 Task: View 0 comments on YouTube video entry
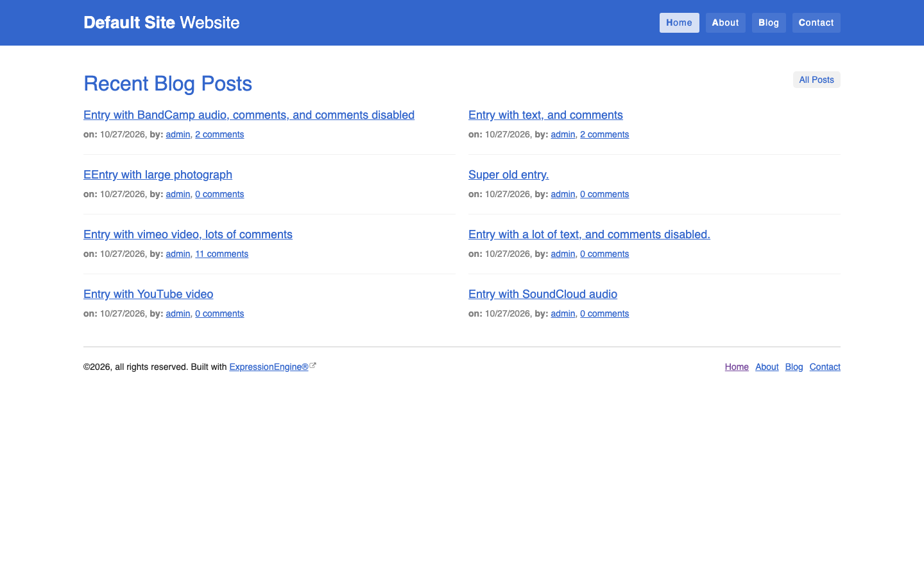point(219,313)
